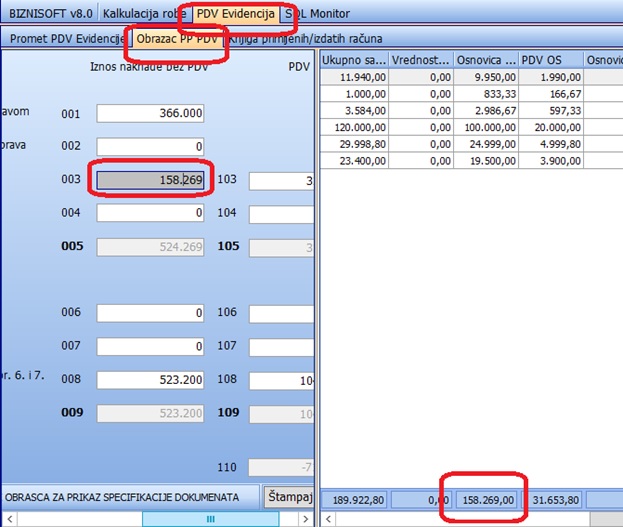Click the grid's left scroll arrow
The height and width of the screenshot is (527, 623).
point(330,519)
